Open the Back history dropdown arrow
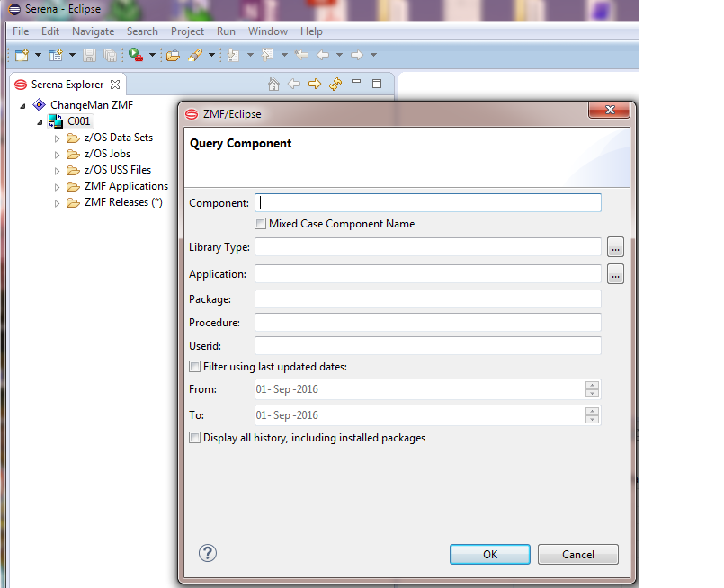 339,56
